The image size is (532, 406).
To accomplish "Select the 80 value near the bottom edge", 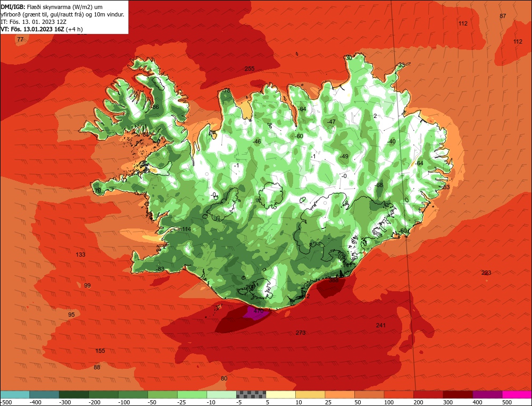I will (x=224, y=378).
